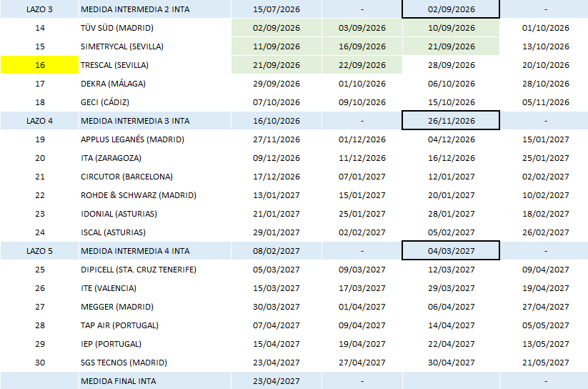Select MEDIDA INTERMEDIA 2 INTA cell
Viewport: 588px width, 389px height.
pos(155,9)
